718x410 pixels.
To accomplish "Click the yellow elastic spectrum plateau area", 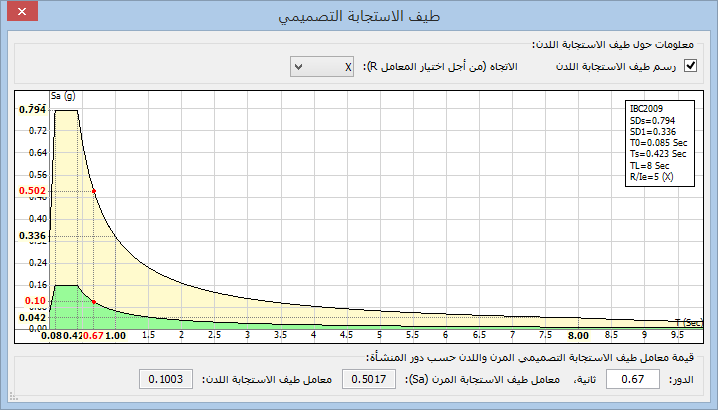I will 67,200.
